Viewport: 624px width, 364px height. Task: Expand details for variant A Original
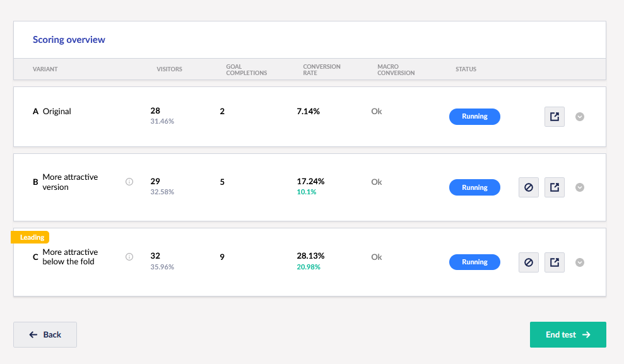coord(579,116)
